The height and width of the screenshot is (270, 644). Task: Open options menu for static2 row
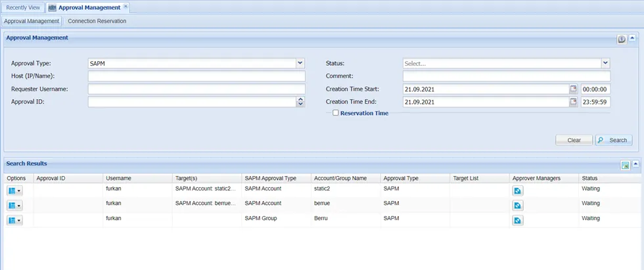tap(14, 190)
